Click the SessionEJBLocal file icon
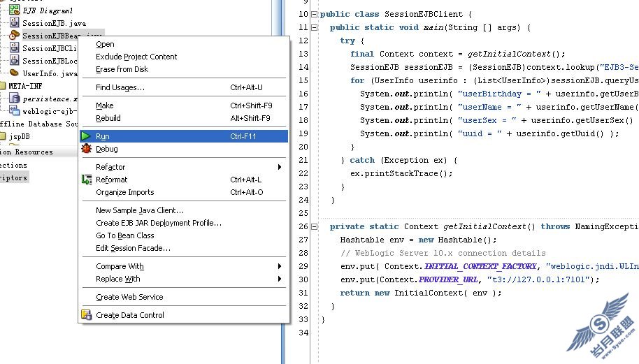 click(x=14, y=60)
